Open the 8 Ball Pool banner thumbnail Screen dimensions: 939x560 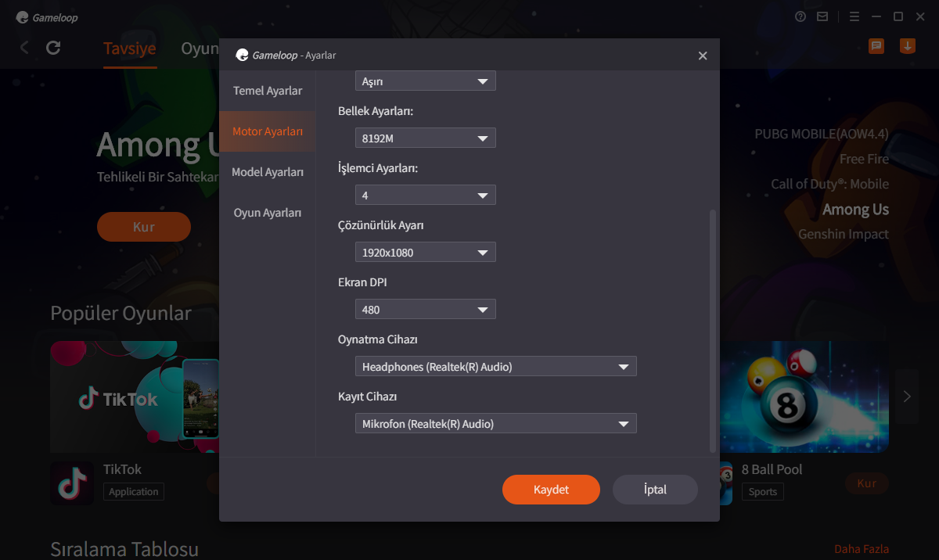tap(804, 397)
